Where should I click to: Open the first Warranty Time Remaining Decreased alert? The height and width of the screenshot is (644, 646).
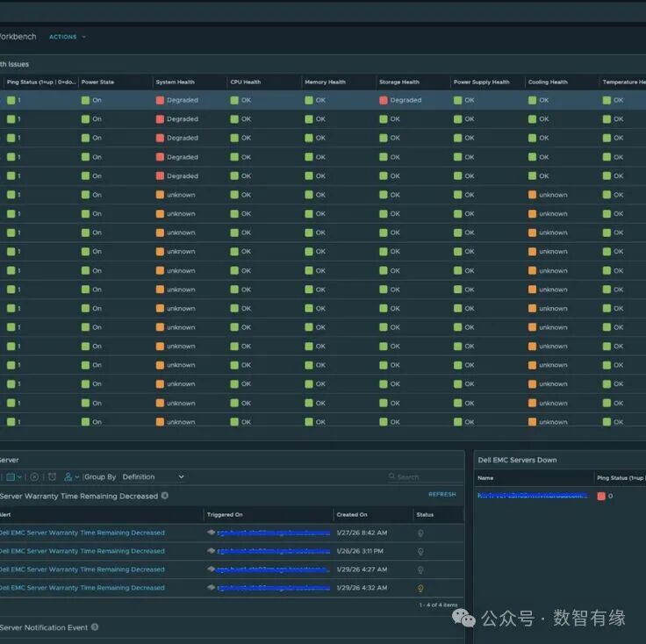82,533
